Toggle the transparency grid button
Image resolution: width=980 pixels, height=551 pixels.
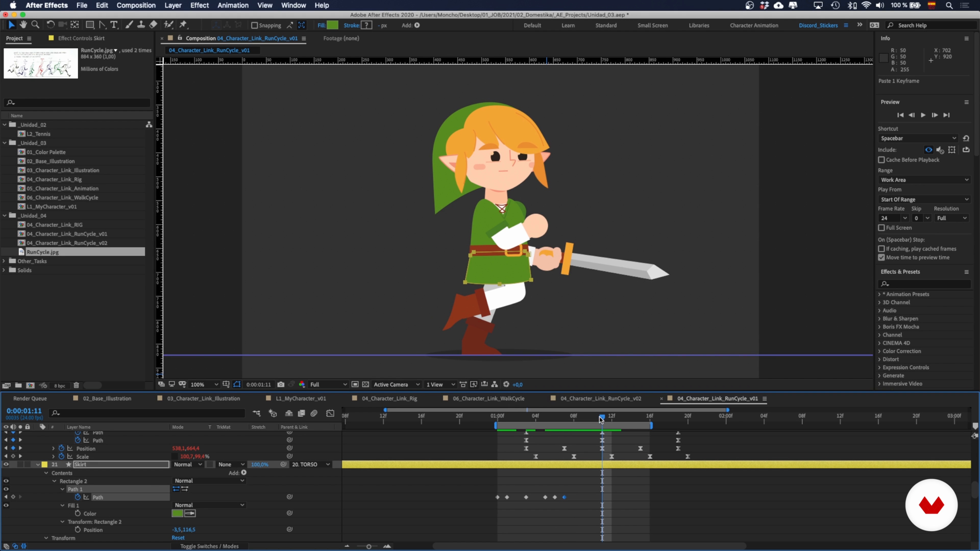[366, 384]
